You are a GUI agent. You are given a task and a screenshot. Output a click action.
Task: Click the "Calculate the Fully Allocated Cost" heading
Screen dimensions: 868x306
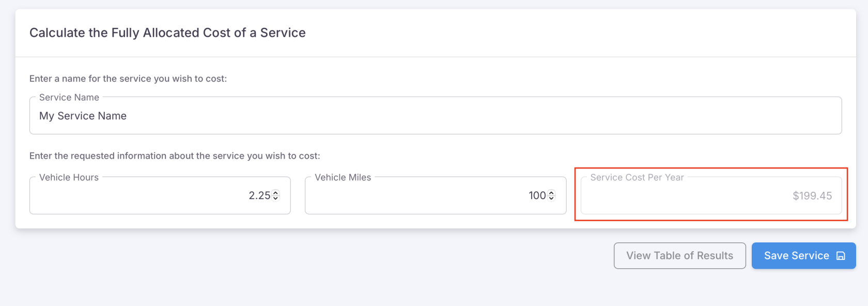(167, 33)
